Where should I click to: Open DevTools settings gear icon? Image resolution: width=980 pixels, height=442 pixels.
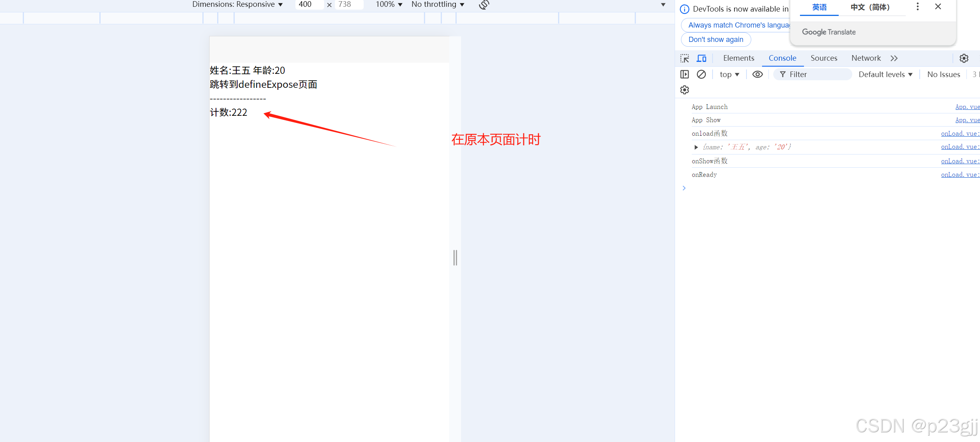(964, 58)
